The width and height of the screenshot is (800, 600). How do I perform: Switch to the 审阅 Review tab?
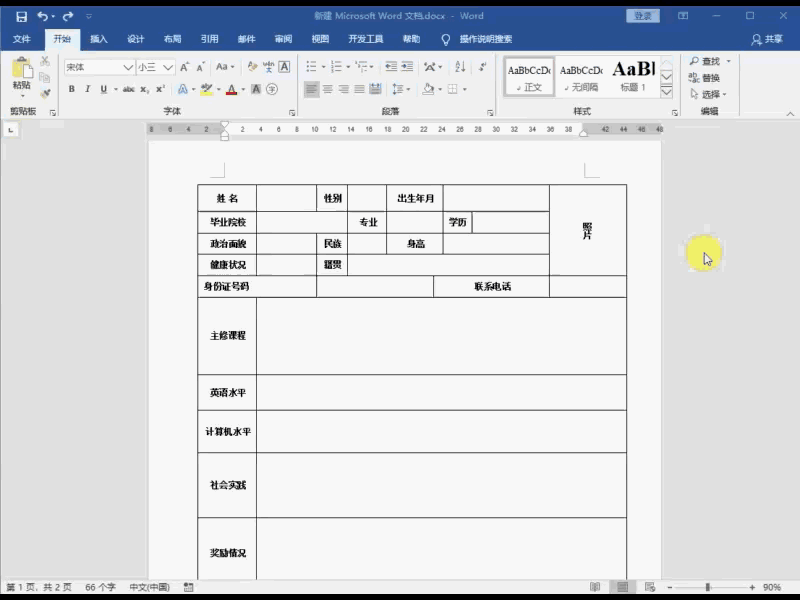tap(283, 39)
